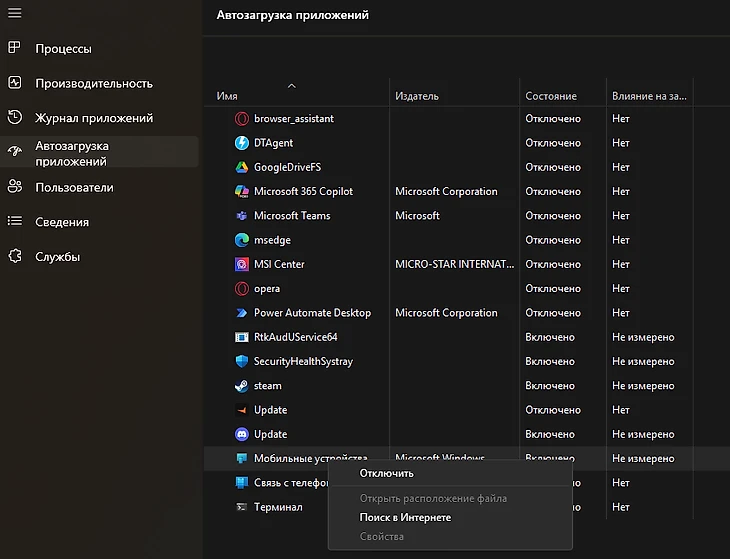Click the SecurityHealthSystray shield icon

tap(241, 362)
